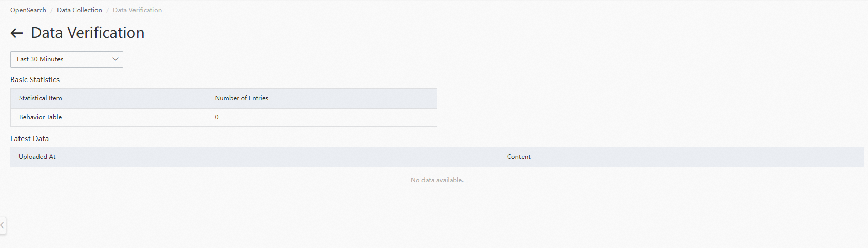The width and height of the screenshot is (868, 248).
Task: Click the chevron arrow in time range selector
Action: tap(115, 59)
